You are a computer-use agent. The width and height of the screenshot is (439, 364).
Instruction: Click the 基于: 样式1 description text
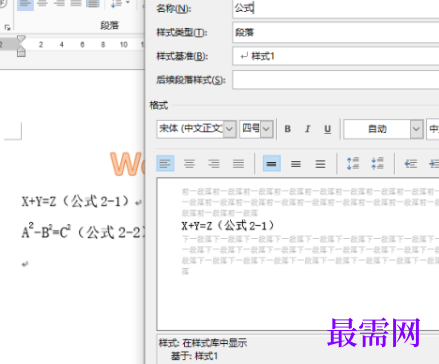[x=194, y=356]
